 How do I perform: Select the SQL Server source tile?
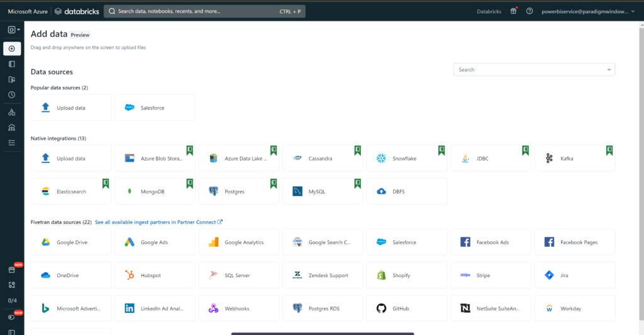pos(238,275)
